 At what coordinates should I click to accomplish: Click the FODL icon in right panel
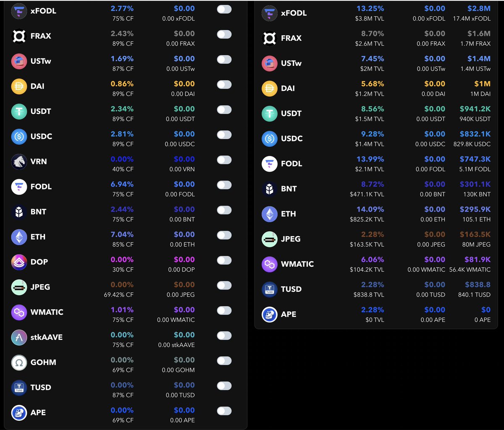270,164
